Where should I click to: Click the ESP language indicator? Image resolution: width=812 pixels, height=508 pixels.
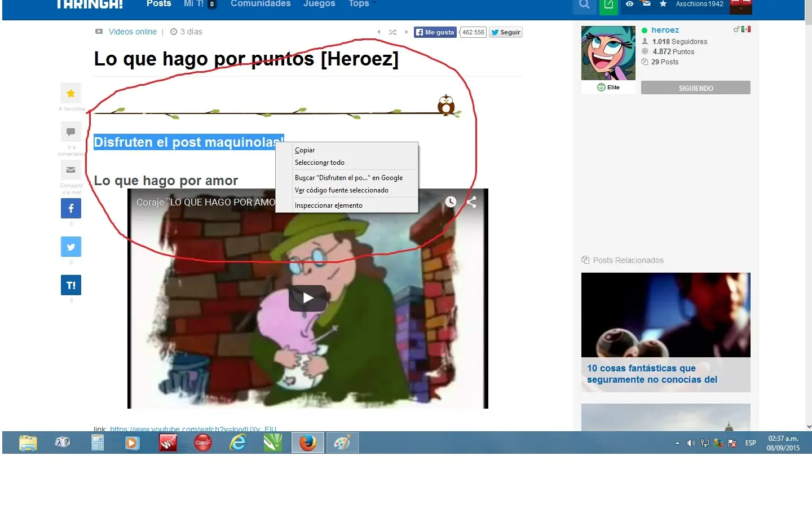[x=751, y=444]
